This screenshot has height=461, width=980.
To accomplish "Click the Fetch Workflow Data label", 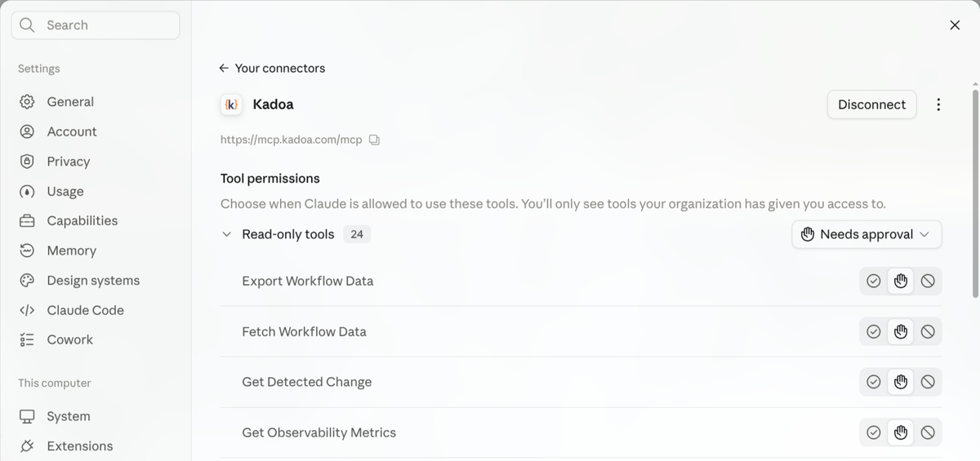I will point(304,331).
